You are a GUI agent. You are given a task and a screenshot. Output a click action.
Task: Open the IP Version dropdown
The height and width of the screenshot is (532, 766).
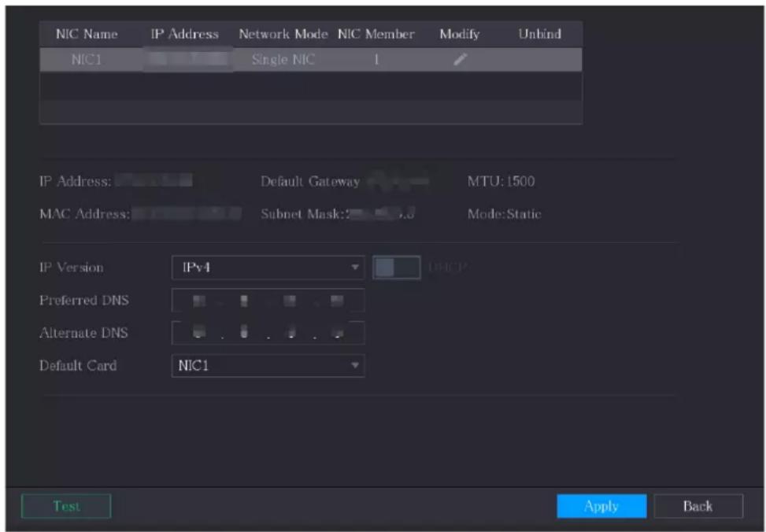(x=268, y=268)
